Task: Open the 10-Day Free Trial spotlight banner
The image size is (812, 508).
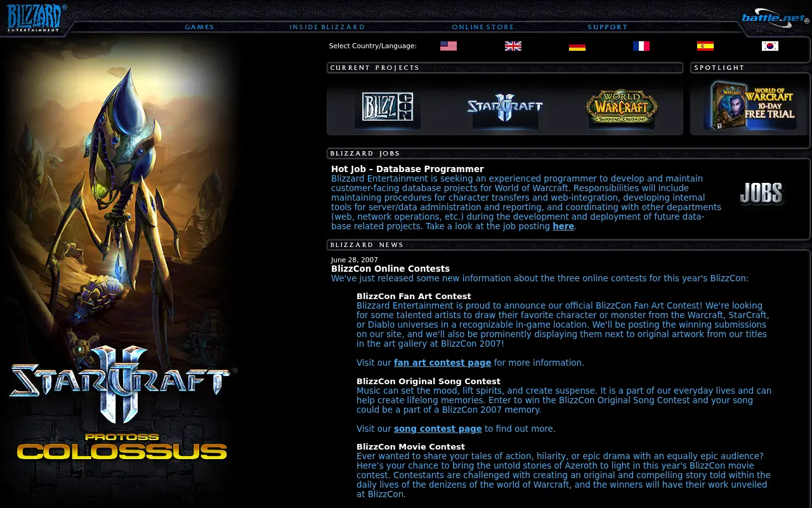Action: 750,105
